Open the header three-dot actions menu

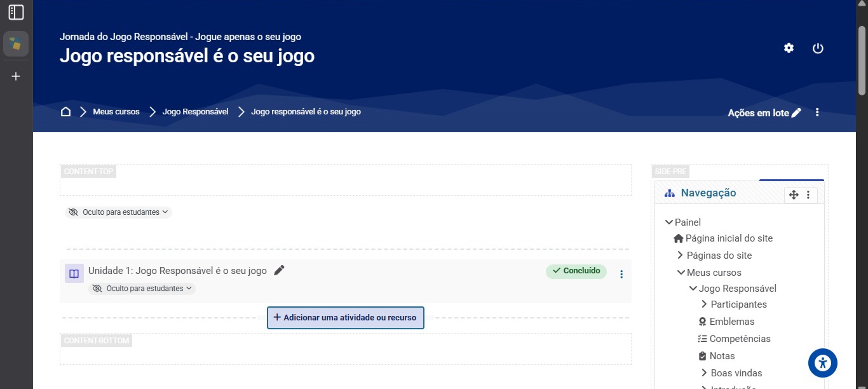[817, 113]
